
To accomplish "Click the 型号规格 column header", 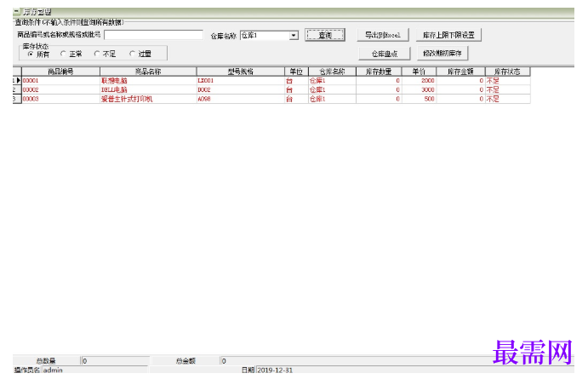I will click(x=240, y=72).
